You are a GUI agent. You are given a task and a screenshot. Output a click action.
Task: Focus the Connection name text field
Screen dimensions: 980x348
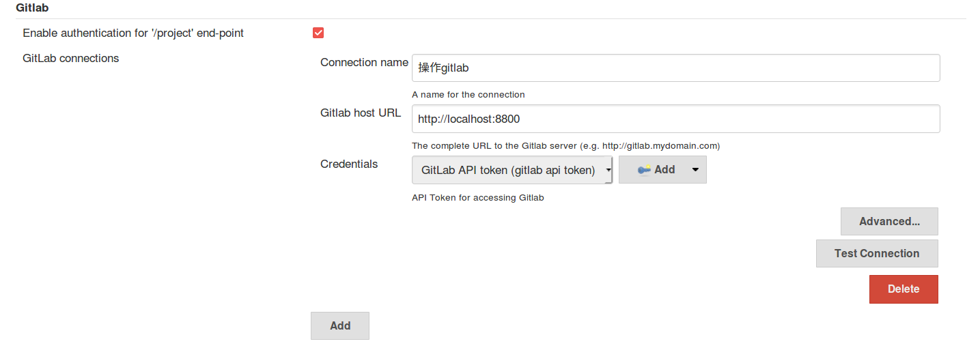click(x=675, y=68)
